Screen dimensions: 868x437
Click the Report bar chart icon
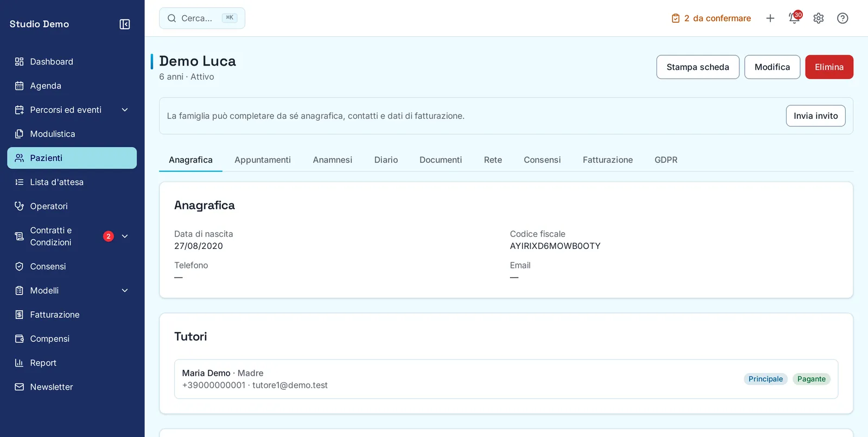point(20,363)
